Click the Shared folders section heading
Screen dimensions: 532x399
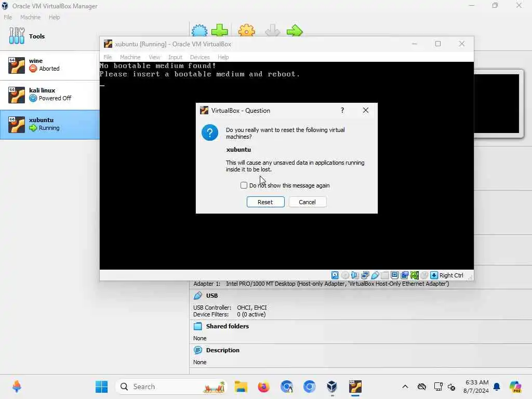click(228, 326)
